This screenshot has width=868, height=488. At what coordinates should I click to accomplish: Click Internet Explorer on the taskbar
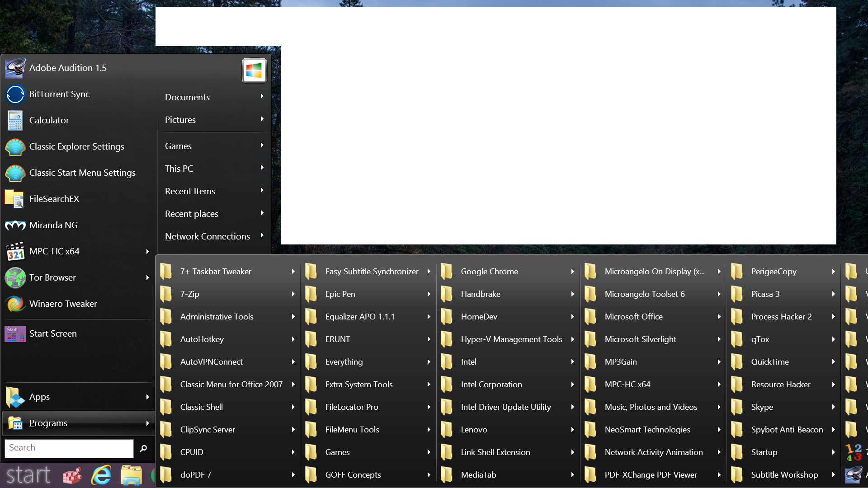coord(101,475)
